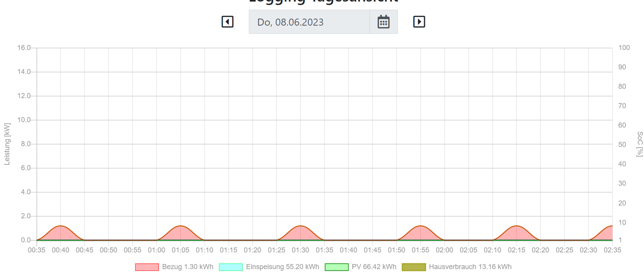Click legend label Einspeisung 55.20 kWh
644x278 pixels.
point(283,267)
